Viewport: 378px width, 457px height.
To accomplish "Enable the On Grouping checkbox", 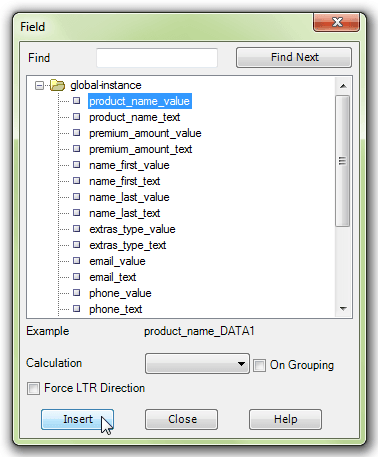I will (x=259, y=365).
